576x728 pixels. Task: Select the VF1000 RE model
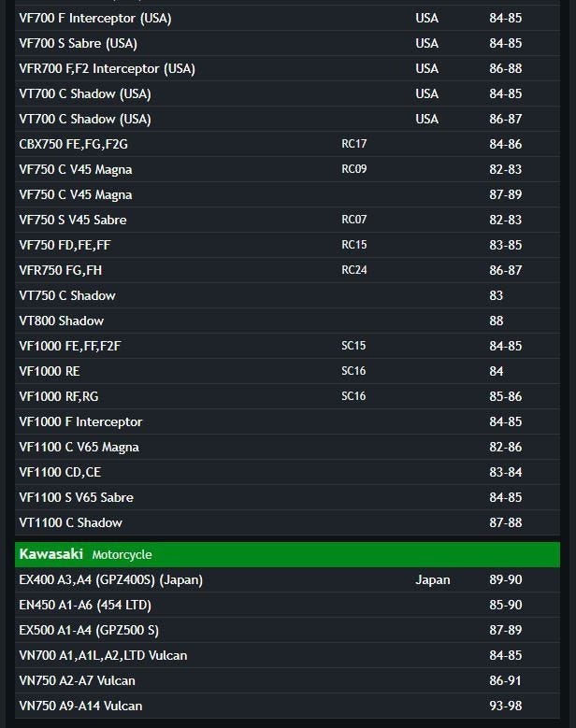[x=50, y=371]
